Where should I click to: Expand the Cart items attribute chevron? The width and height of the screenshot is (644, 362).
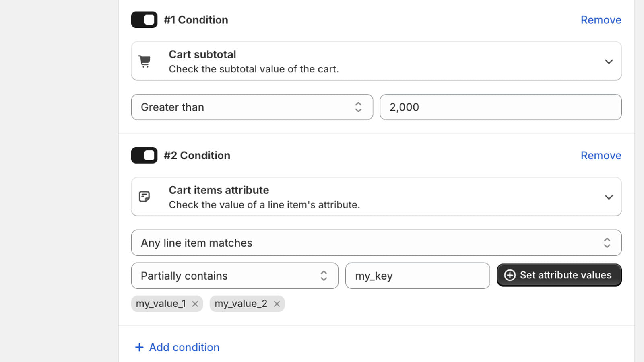(x=609, y=197)
